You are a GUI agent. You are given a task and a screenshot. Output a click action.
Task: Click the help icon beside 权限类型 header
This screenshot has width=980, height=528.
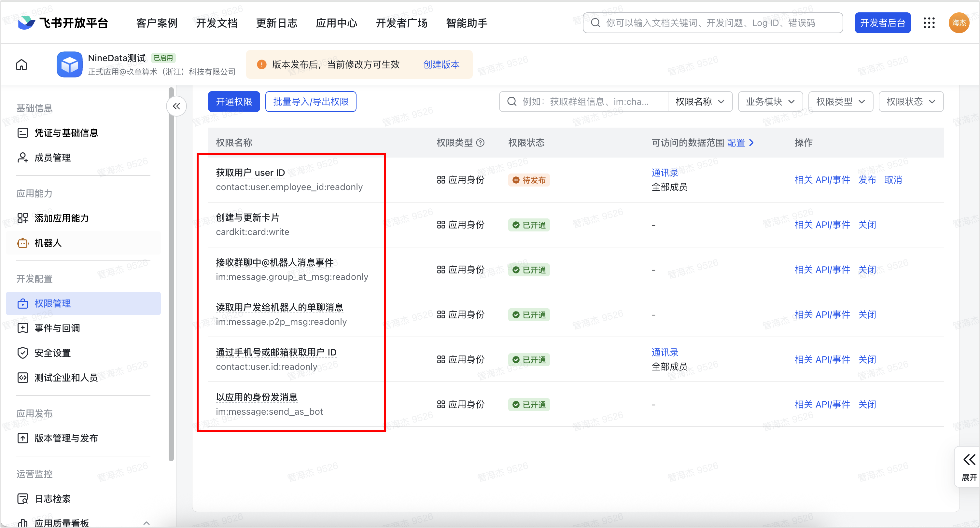[481, 143]
